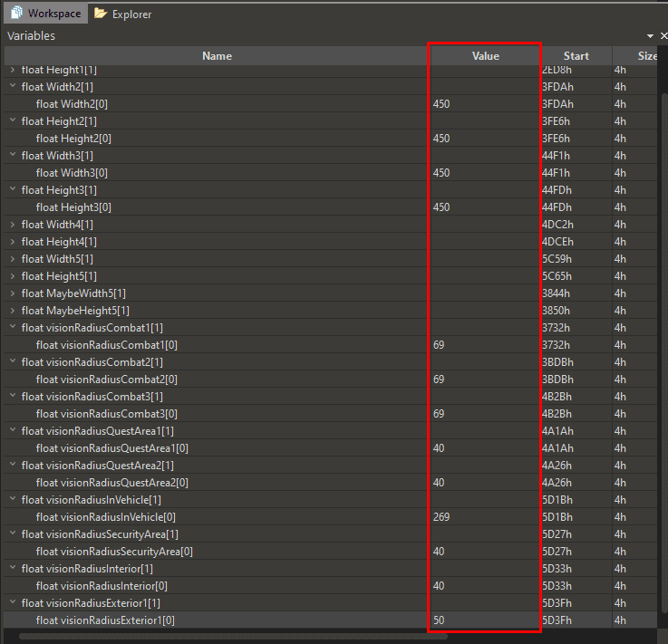Collapse float visionRadiusSecurityArea[1] node
Screen dimensions: 668x644
coord(13,533)
